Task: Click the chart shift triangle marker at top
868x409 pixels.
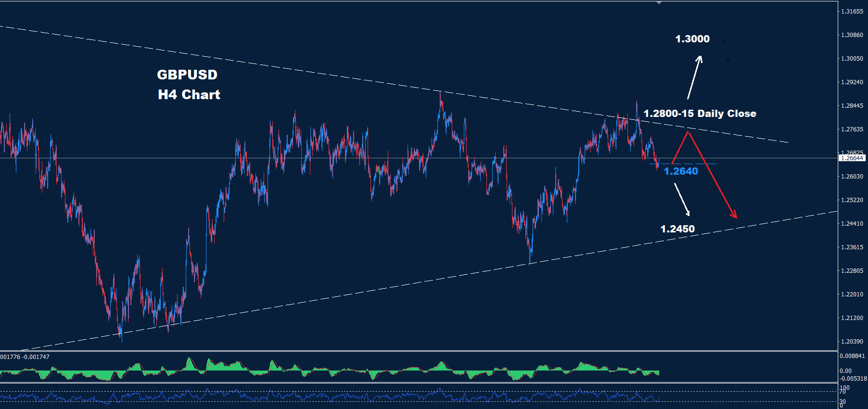Action: (x=659, y=3)
